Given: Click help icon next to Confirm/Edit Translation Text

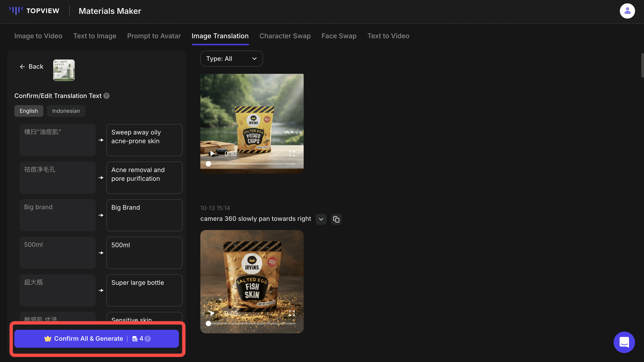Looking at the screenshot, I should pos(106,96).
